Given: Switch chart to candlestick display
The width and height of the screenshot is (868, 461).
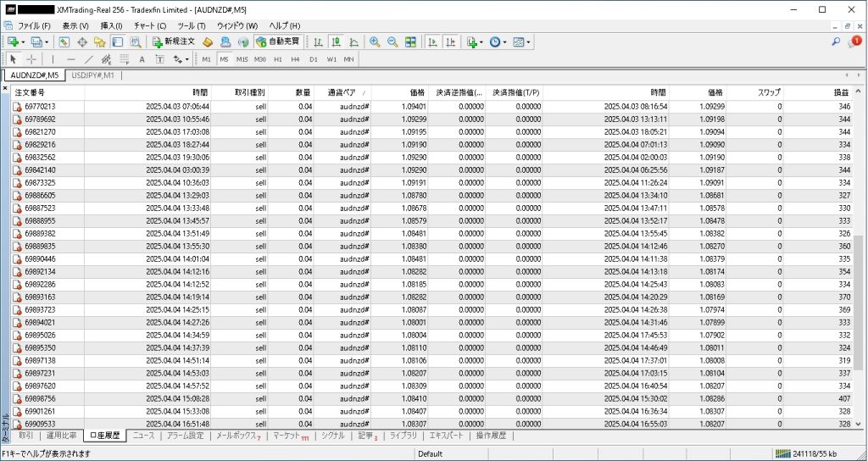Looking at the screenshot, I should [x=336, y=42].
